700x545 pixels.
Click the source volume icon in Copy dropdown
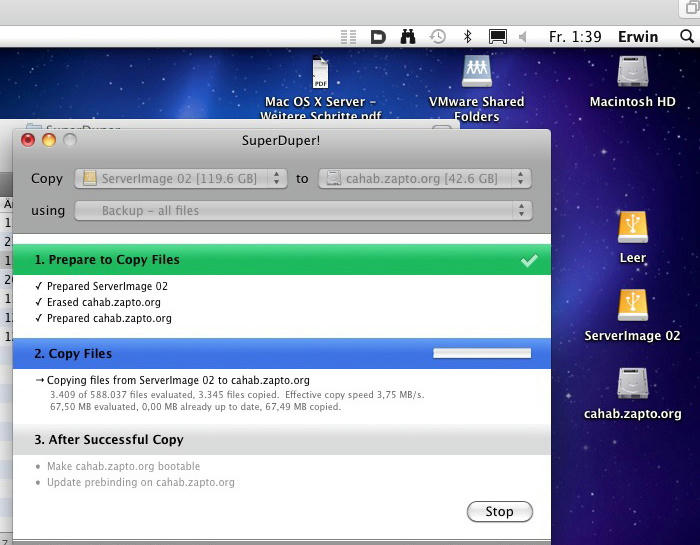[x=90, y=179]
